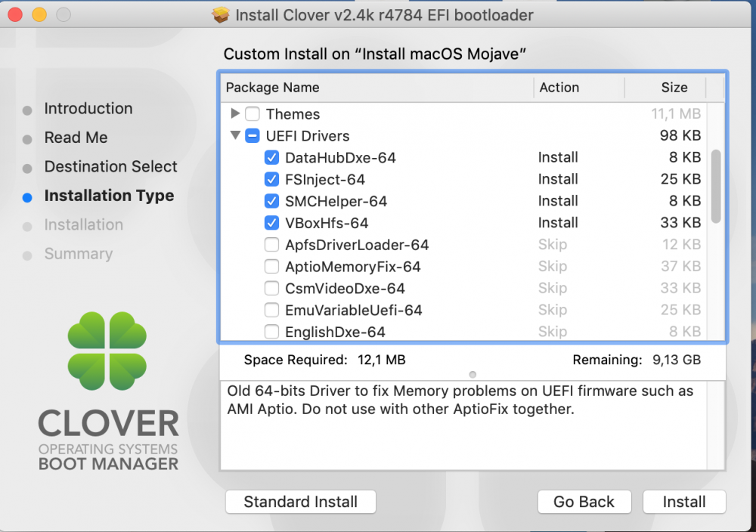This screenshot has width=756, height=532.
Task: Click the Remaining 9,13 GB value
Action: tap(677, 360)
